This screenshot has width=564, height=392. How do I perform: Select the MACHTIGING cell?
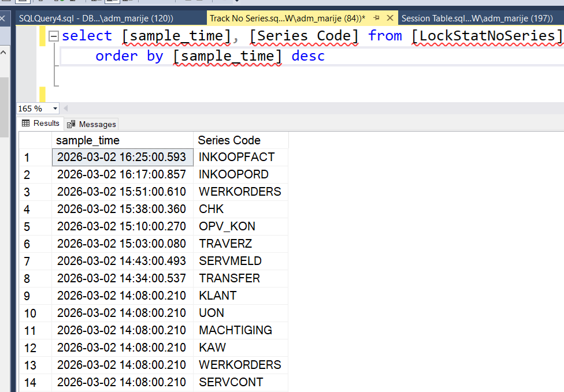click(240, 330)
